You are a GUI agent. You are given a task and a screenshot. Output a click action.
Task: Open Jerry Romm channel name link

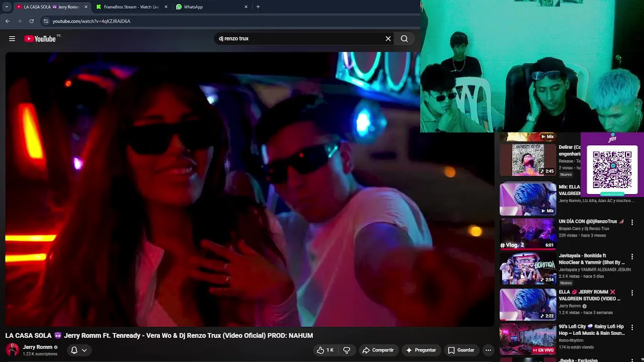37,347
